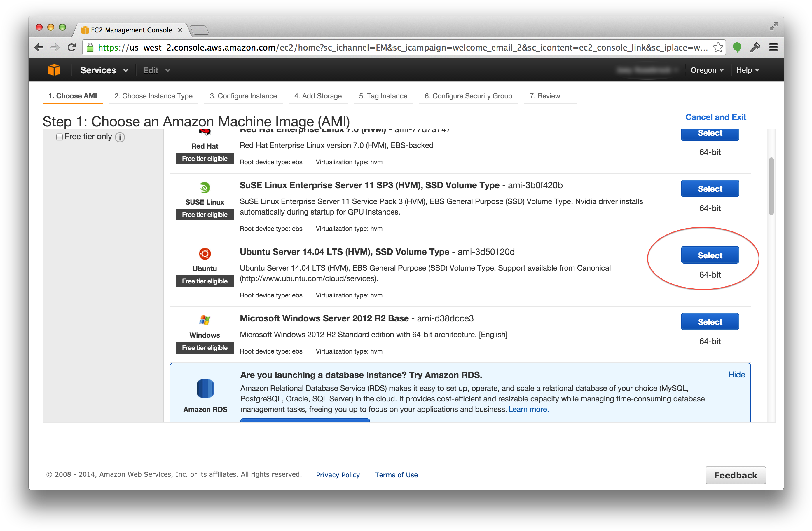Click the green Evernote extension icon
The image size is (812, 531).
pyautogui.click(x=737, y=47)
